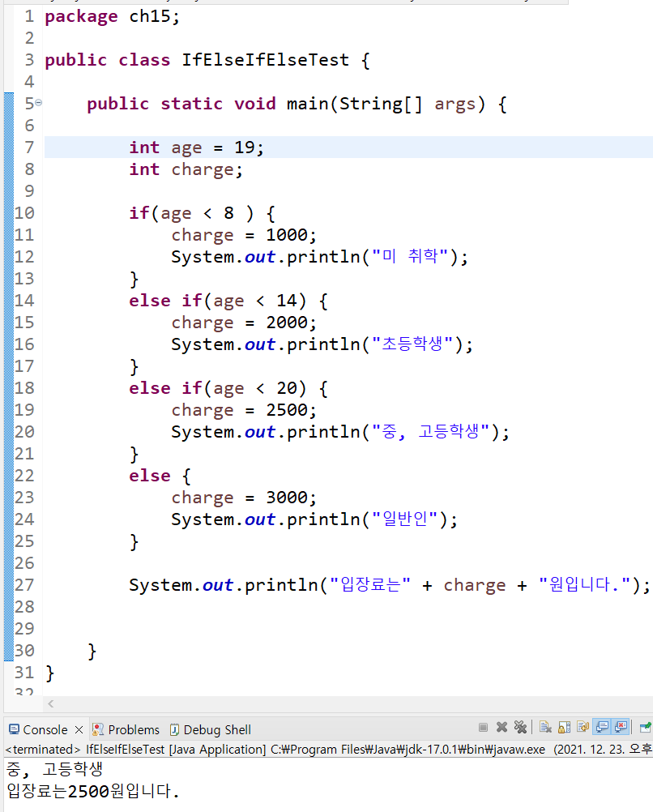
Task: Click 'package ch15;' on line 1
Action: (112, 16)
